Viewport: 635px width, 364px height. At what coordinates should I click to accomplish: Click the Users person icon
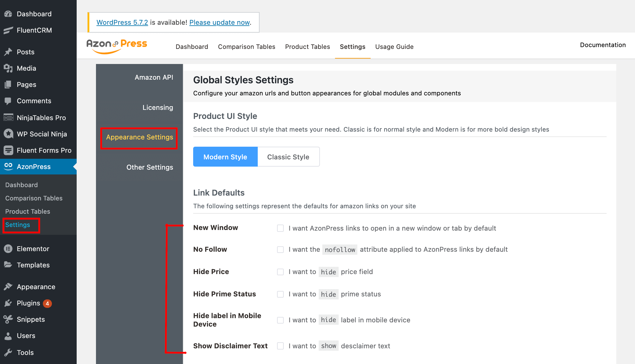[8, 336]
